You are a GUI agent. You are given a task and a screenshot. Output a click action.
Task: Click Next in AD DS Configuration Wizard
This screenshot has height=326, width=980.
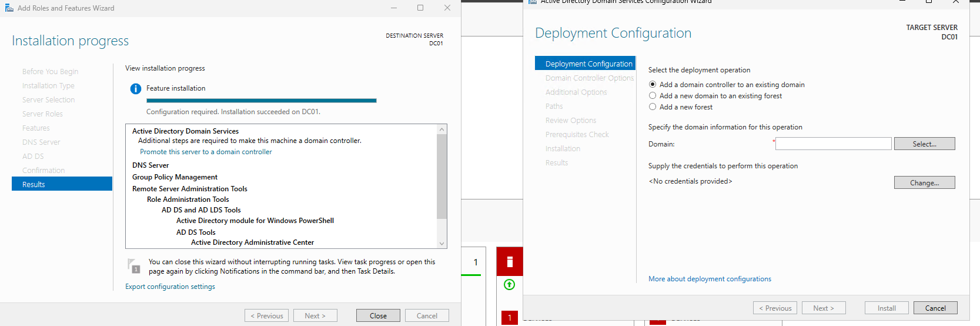tap(824, 308)
